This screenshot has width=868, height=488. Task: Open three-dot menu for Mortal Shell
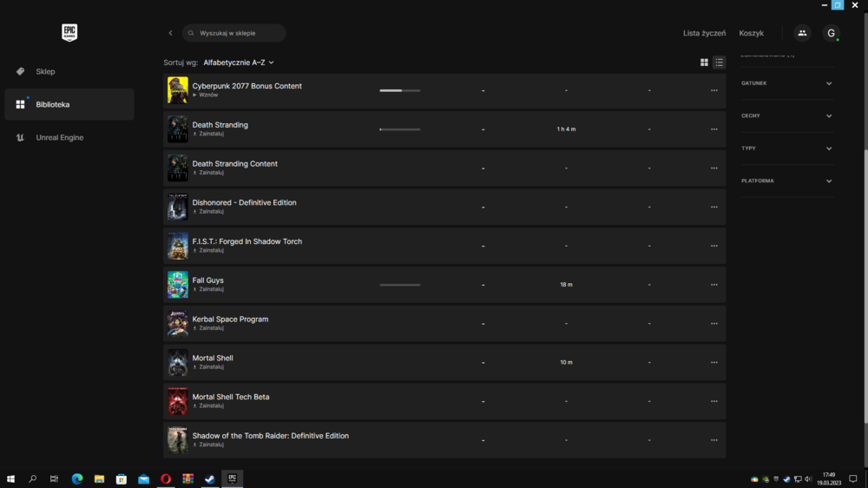tap(713, 362)
